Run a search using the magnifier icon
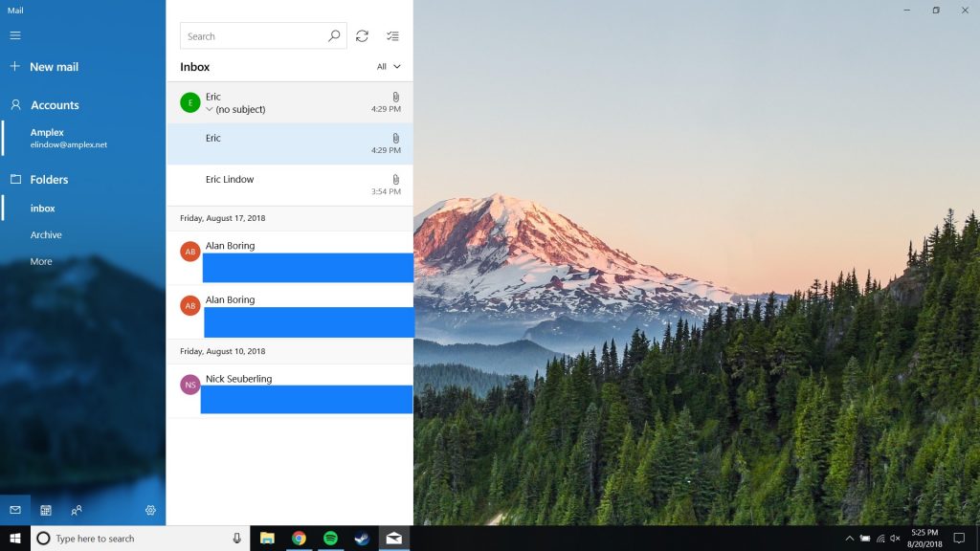Image resolution: width=980 pixels, height=551 pixels. pos(334,35)
